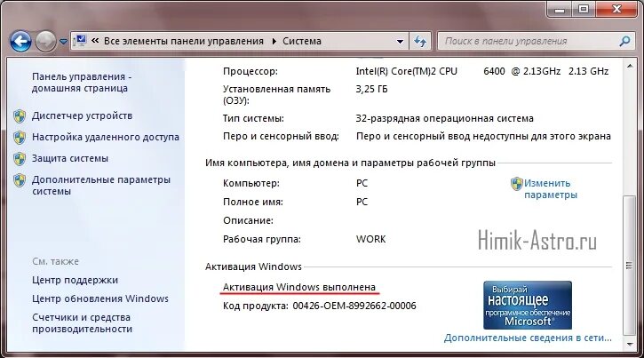Click the blue Back navigation arrow
The height and width of the screenshot is (358, 644).
pos(20,41)
